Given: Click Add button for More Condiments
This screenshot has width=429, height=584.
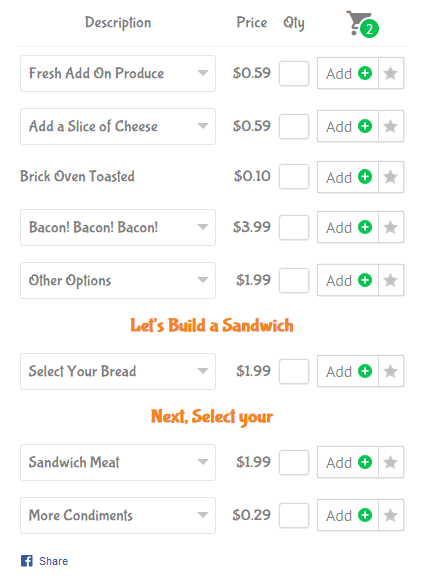Looking at the screenshot, I should click(x=348, y=515).
